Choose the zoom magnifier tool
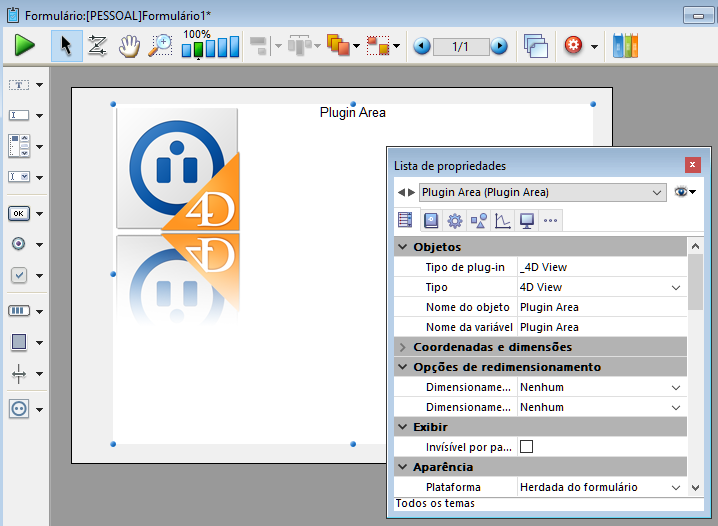Viewport: 718px width, 526px height. pos(160,46)
